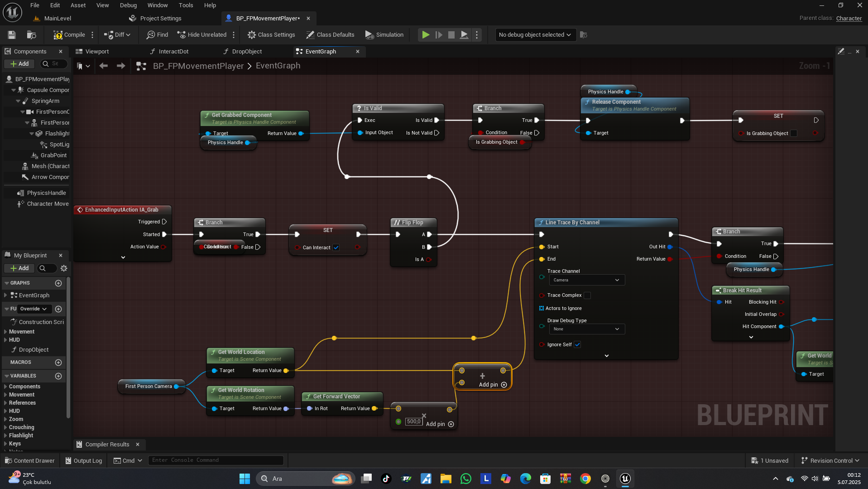Open My Blueprint settings gear

click(x=64, y=268)
